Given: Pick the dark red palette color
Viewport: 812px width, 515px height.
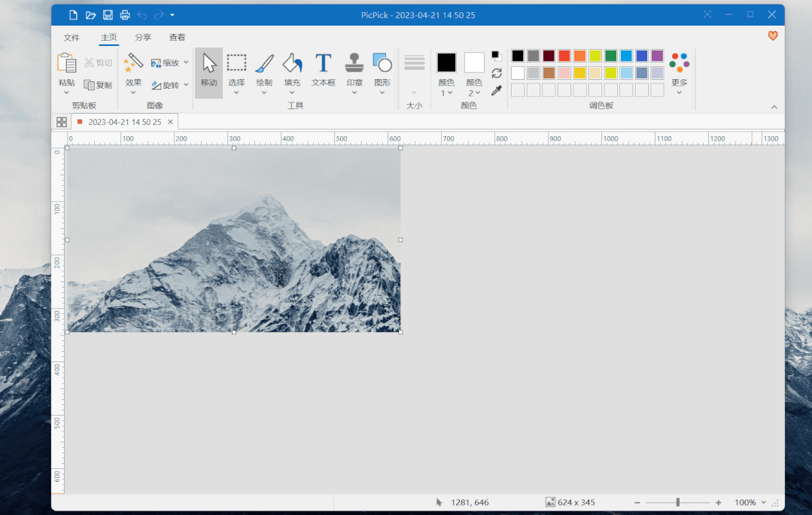Looking at the screenshot, I should tap(549, 56).
